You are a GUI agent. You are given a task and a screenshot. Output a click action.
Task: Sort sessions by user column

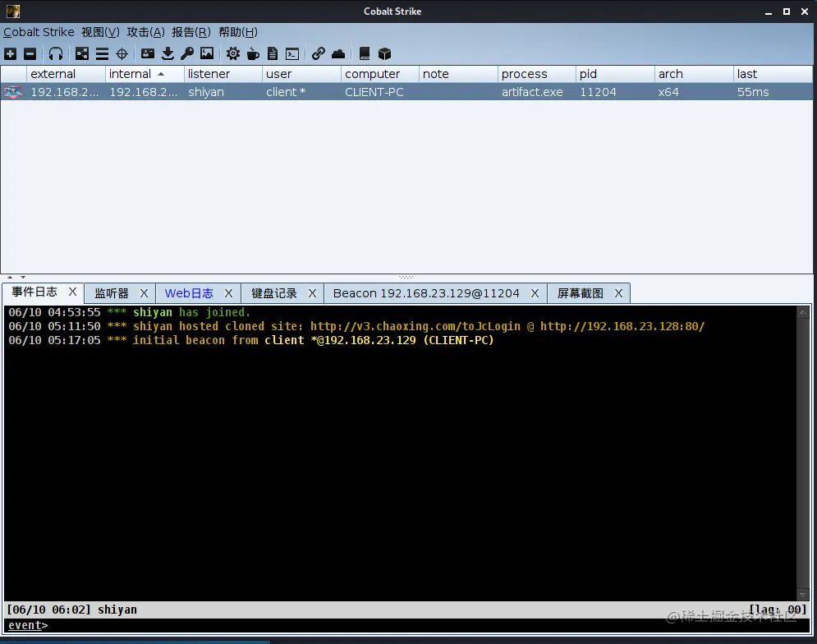[x=302, y=74]
